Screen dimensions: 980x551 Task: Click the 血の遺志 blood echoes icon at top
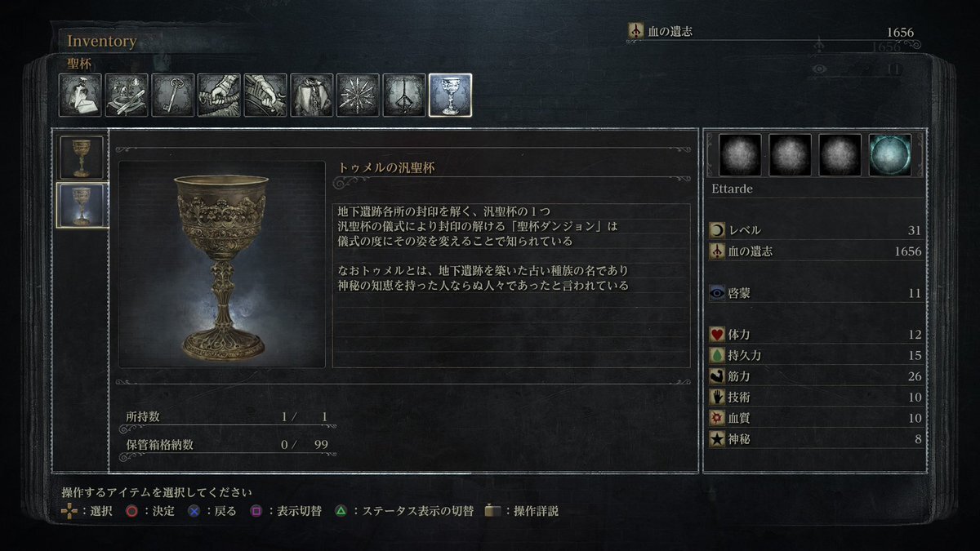pyautogui.click(x=636, y=31)
